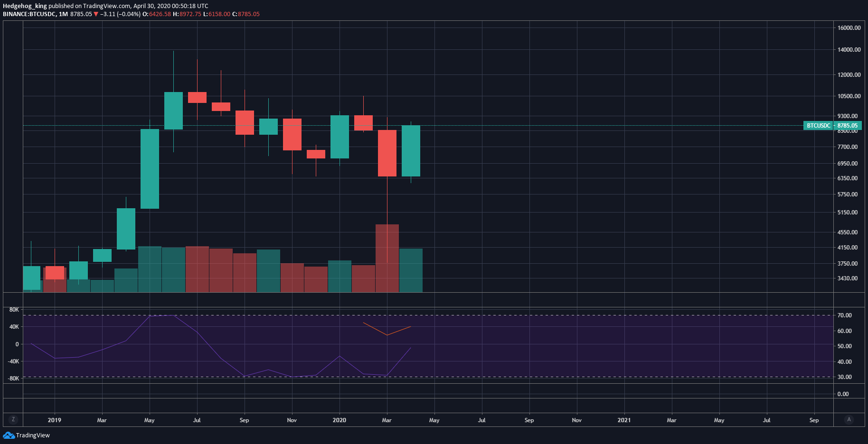Click the 7700.00 price axis label

click(848, 147)
